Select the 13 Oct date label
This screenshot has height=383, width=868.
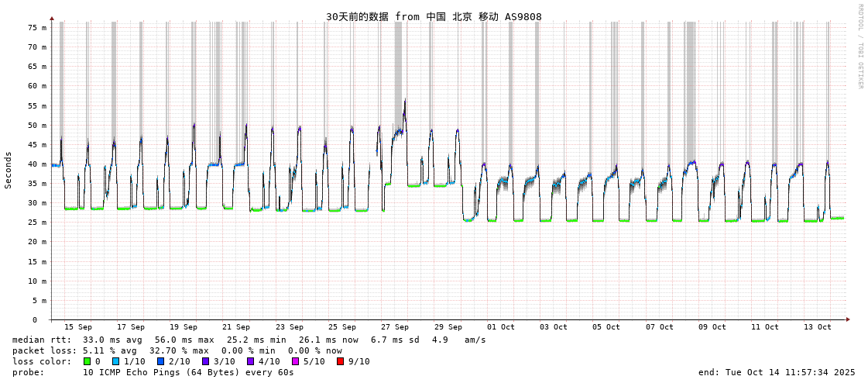click(x=818, y=327)
